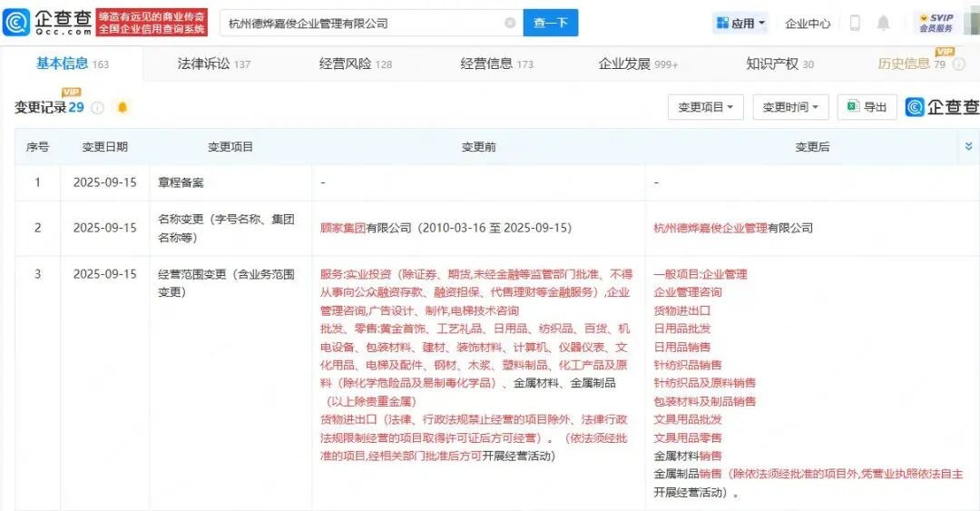The width and height of the screenshot is (980, 511).
Task: Click the 变更前 column header
Action: (x=479, y=147)
